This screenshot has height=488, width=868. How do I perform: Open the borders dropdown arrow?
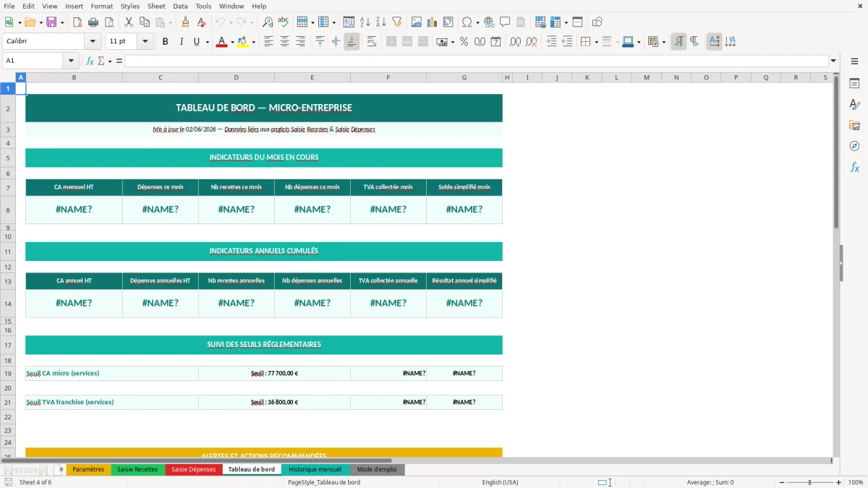pyautogui.click(x=596, y=42)
